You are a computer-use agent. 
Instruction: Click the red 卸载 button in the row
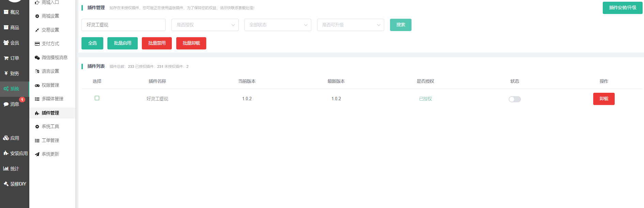[x=603, y=99]
